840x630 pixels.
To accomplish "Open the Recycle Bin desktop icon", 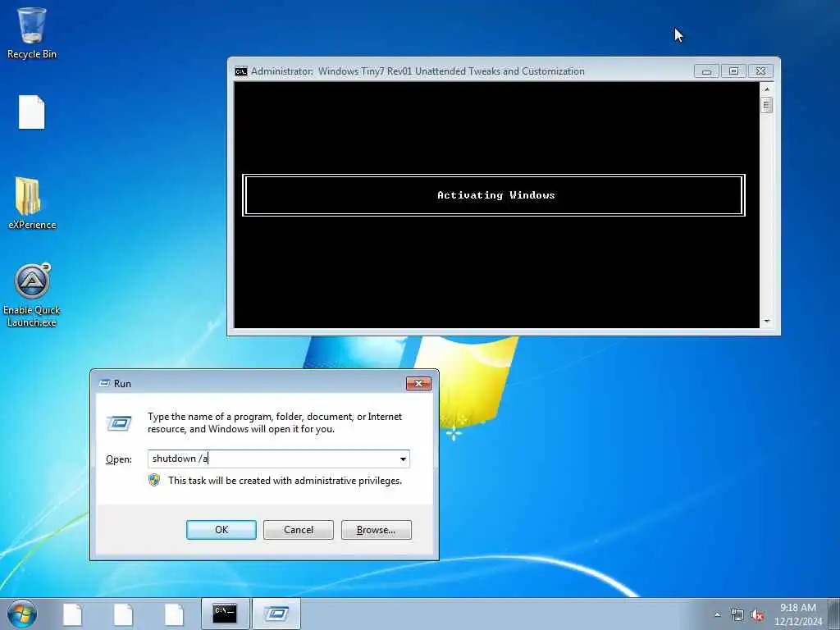I will coord(32,33).
